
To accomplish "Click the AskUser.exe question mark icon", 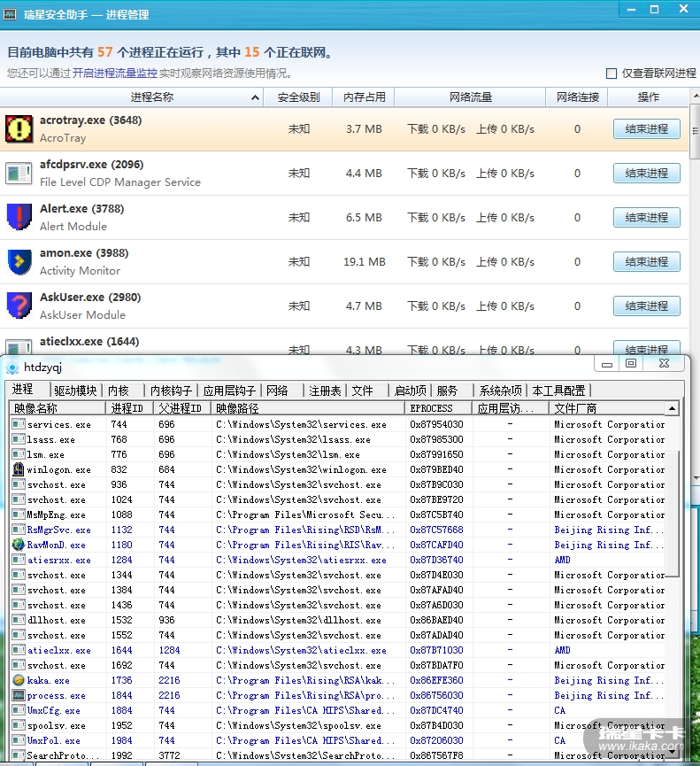I will [19, 306].
